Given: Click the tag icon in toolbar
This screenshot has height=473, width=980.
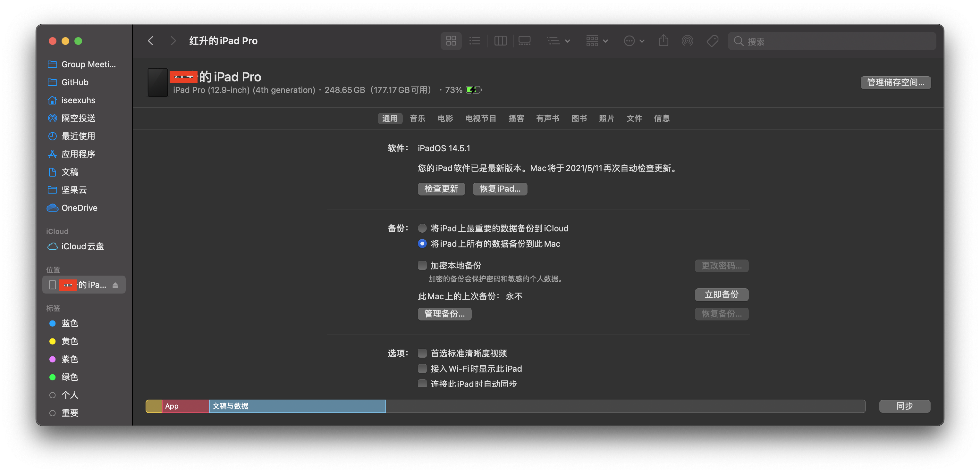Looking at the screenshot, I should point(712,41).
